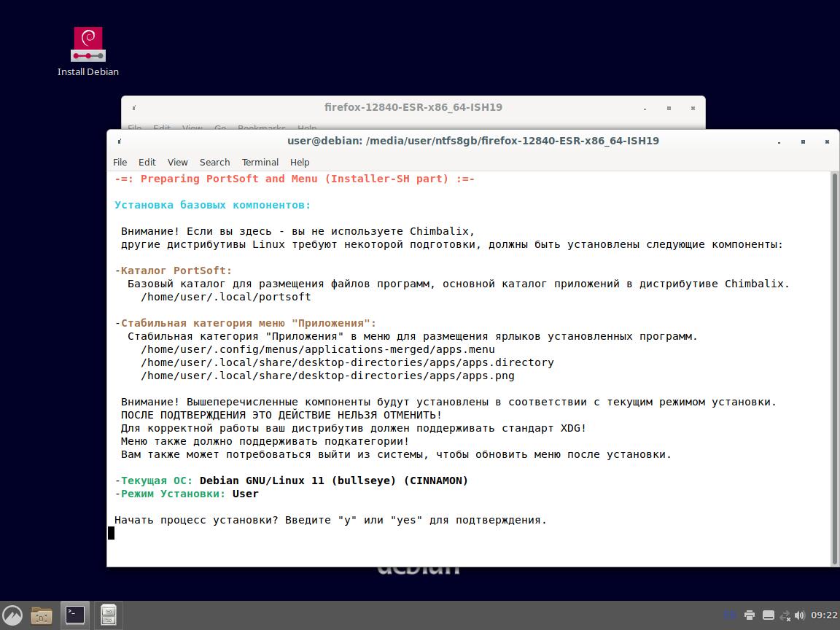Open the file manager launcher in the panel

(x=42, y=615)
